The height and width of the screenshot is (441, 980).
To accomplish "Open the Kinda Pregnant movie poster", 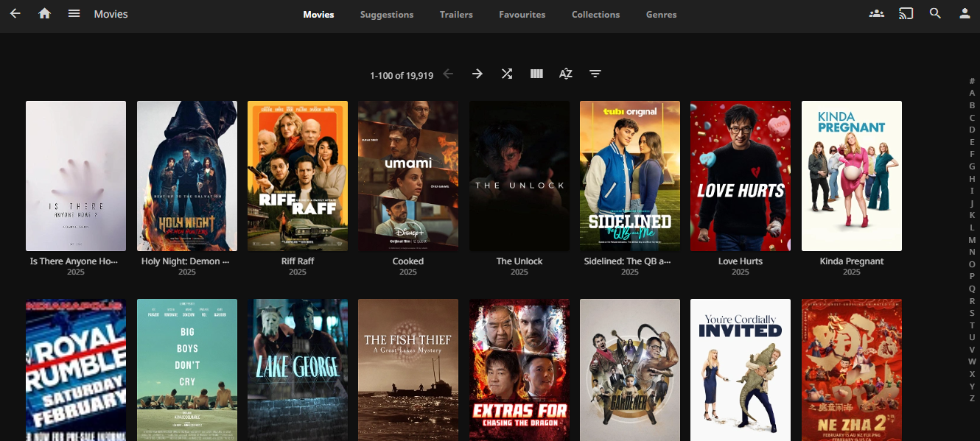I will (x=852, y=176).
